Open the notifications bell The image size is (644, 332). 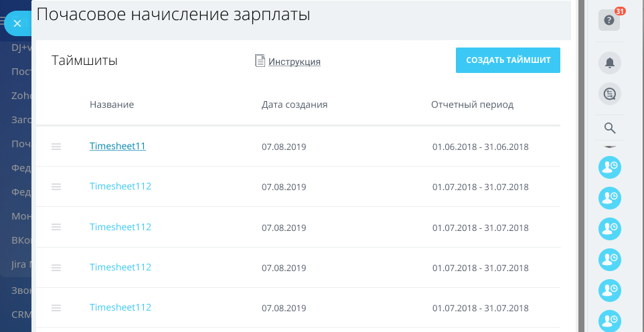tap(609, 63)
